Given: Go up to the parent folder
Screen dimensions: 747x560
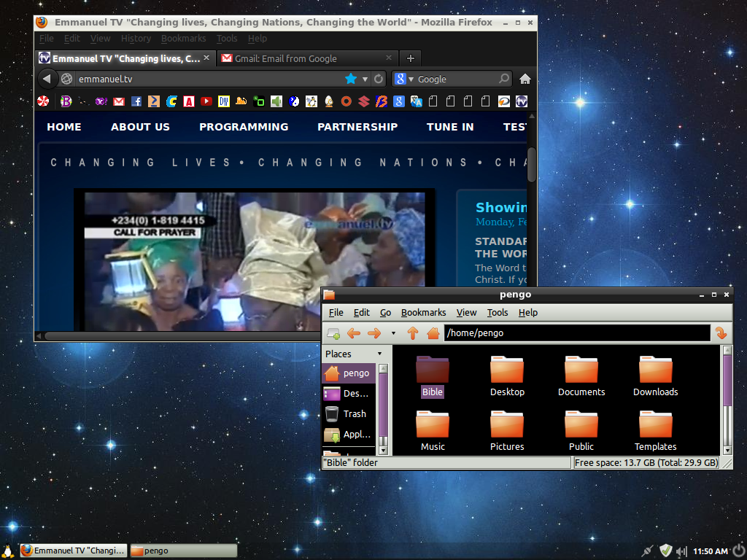Looking at the screenshot, I should click(x=413, y=333).
